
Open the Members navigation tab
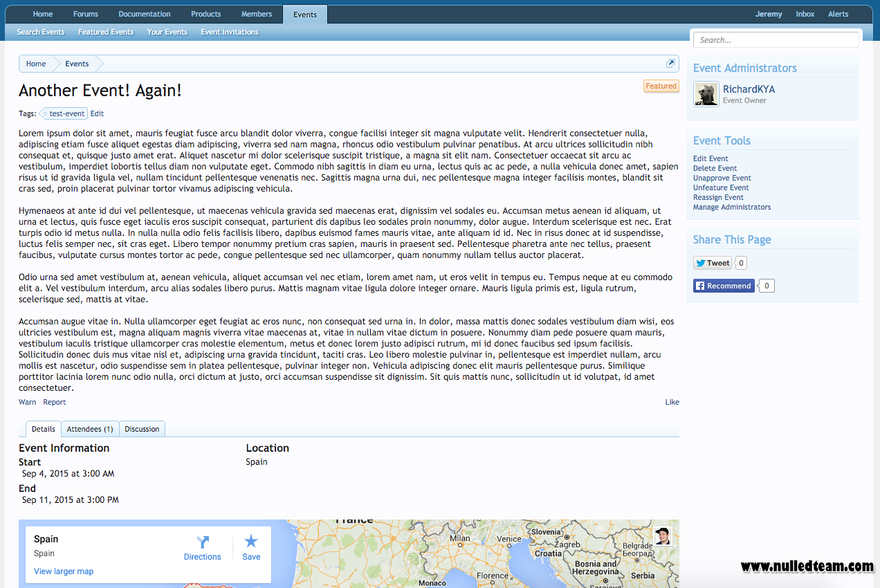257,14
